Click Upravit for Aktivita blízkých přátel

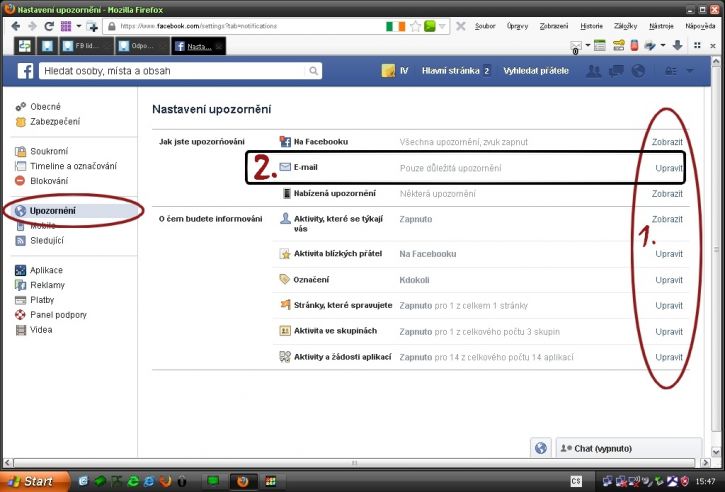click(x=669, y=254)
